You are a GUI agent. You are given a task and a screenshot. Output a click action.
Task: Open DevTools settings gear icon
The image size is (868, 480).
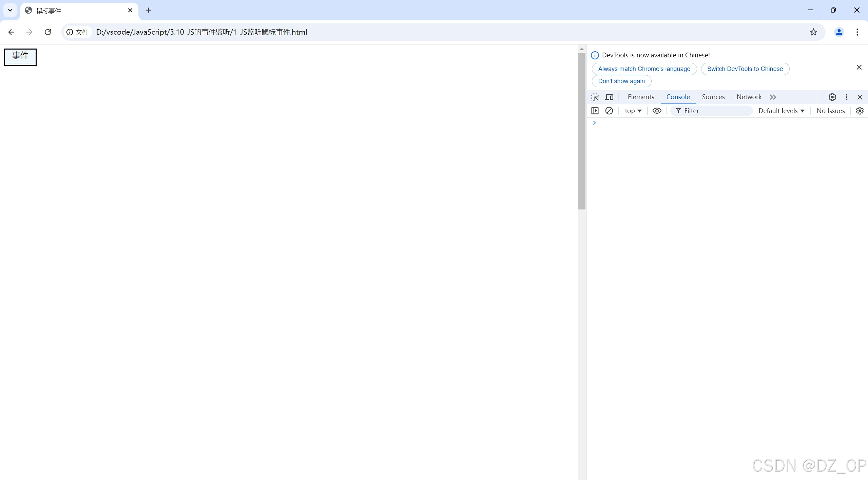coord(832,97)
